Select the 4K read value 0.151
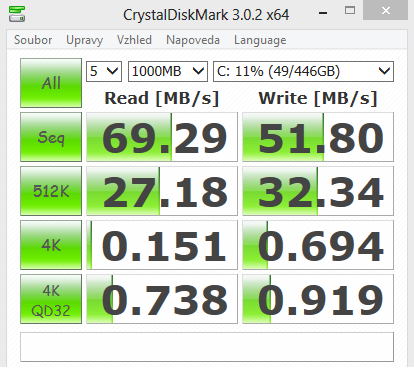The image size is (414, 368). [x=162, y=245]
